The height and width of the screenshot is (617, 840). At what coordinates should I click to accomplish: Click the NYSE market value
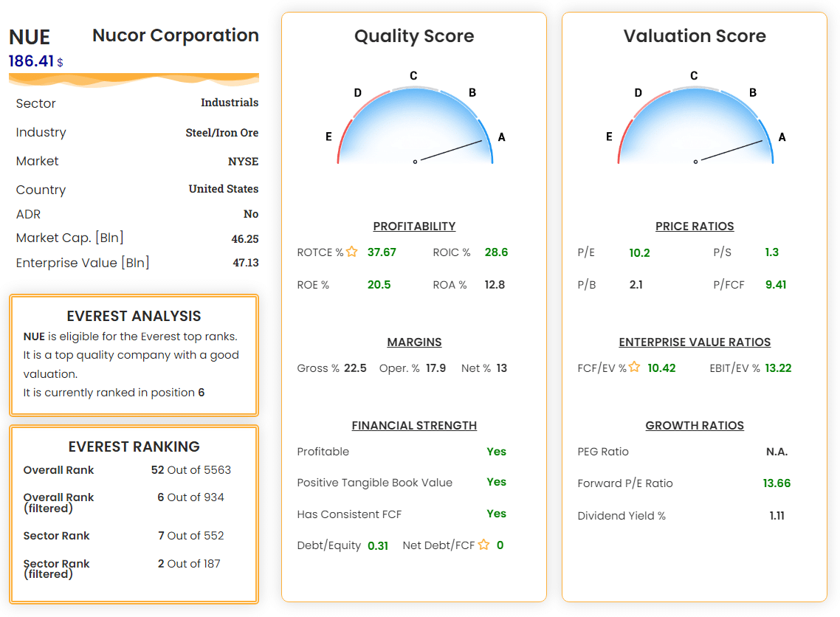point(243,161)
